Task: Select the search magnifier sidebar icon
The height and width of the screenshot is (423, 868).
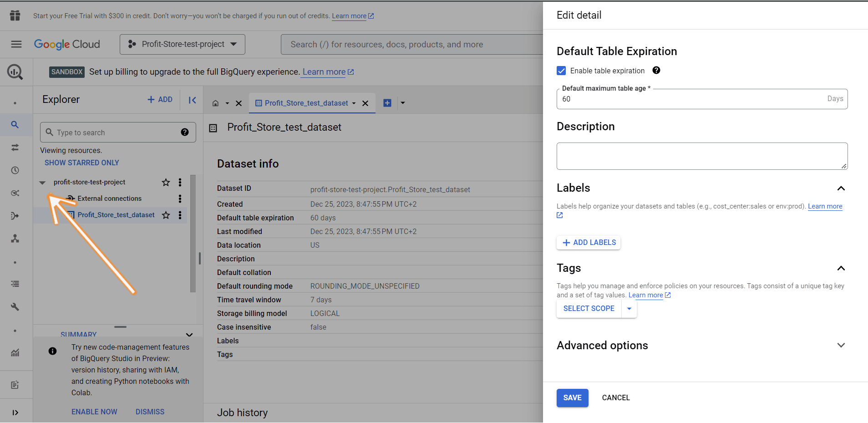Action: pos(15,124)
